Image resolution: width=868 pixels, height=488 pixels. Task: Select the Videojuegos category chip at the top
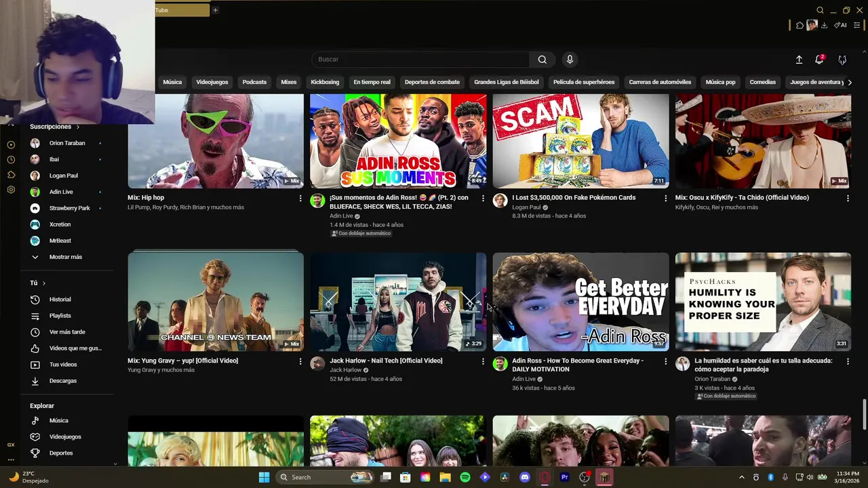pyautogui.click(x=212, y=82)
